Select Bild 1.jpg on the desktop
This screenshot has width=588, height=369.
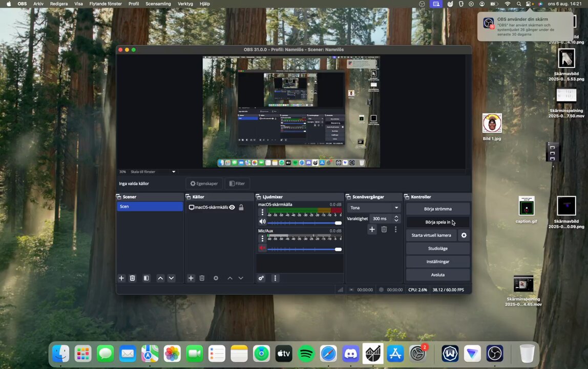[492, 127]
